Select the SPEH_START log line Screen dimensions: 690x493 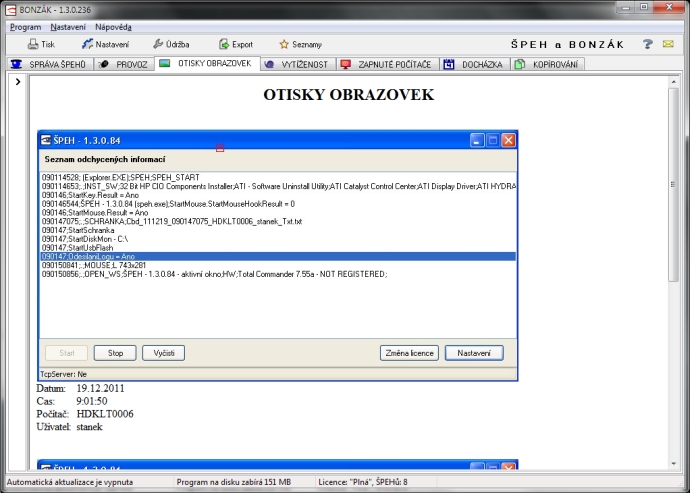click(121, 177)
